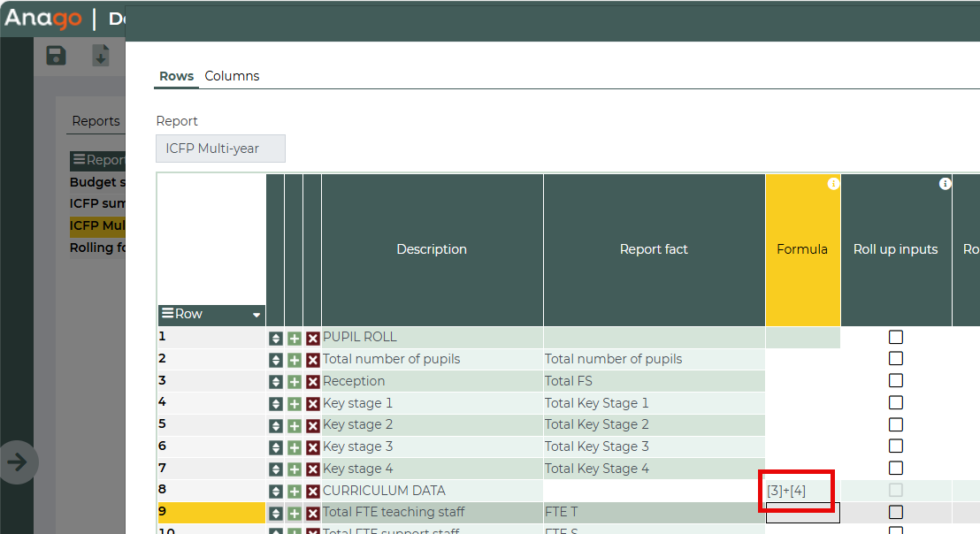This screenshot has height=534, width=980.
Task: Open the ICFP Multi-year report selector
Action: click(220, 149)
